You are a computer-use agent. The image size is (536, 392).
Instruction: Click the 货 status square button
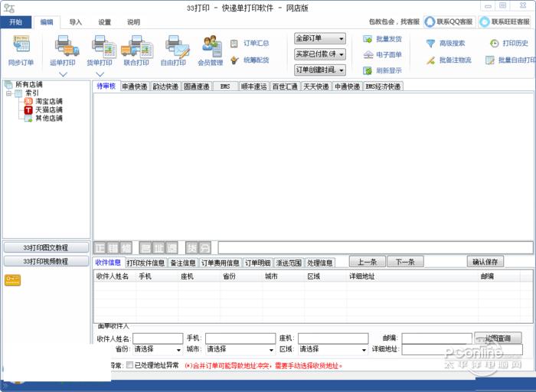191,247
